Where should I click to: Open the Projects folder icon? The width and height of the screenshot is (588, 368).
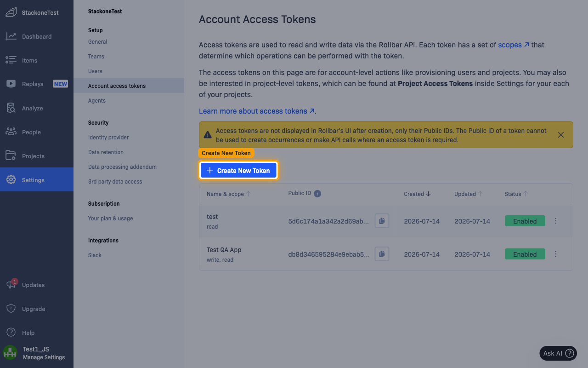pyautogui.click(x=11, y=156)
